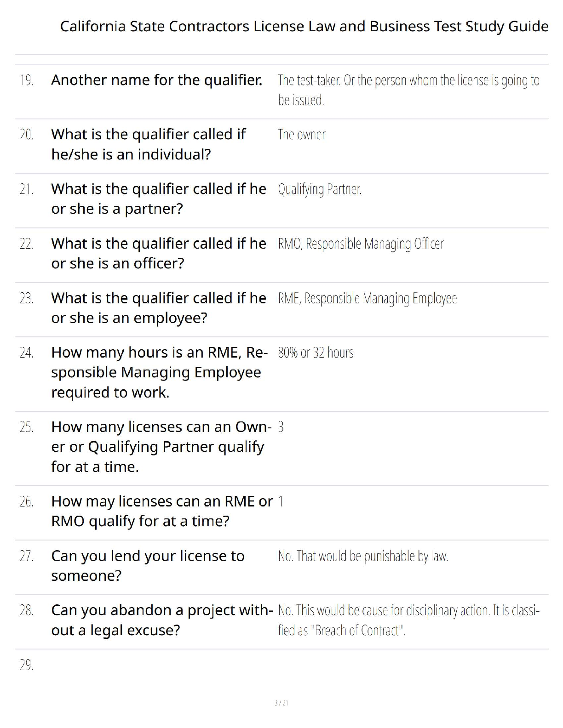Click question 22 about an officer qualifier
This screenshot has height=728, width=563.
coord(159,253)
